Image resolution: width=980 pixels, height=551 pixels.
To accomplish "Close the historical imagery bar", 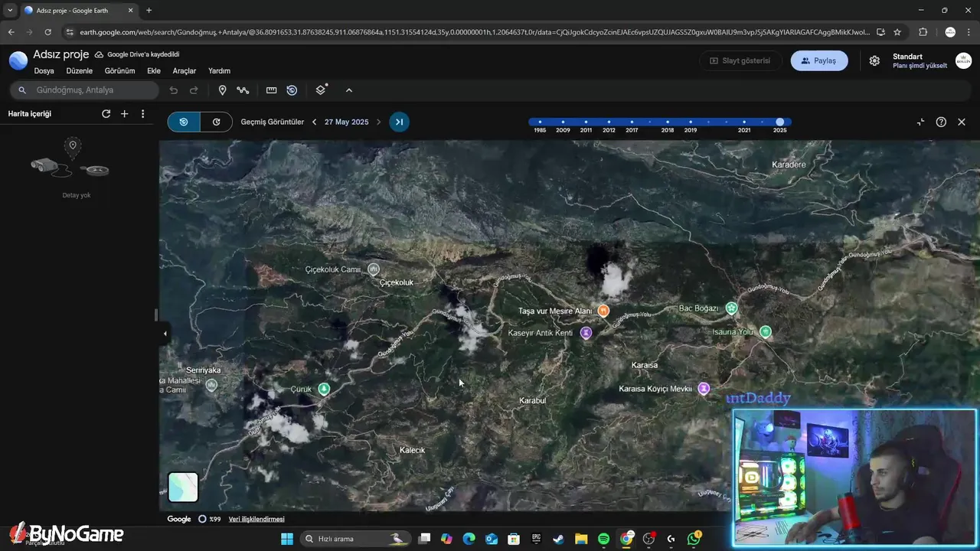I will coord(962,122).
